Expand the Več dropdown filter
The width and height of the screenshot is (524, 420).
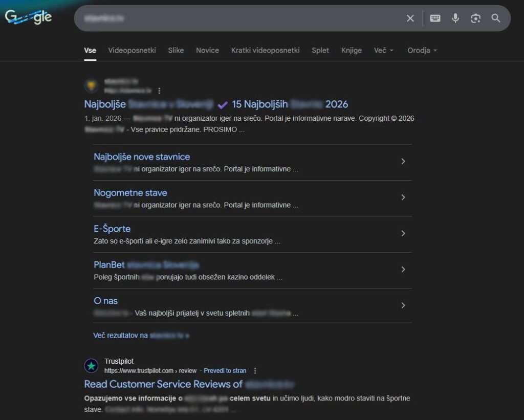(383, 50)
